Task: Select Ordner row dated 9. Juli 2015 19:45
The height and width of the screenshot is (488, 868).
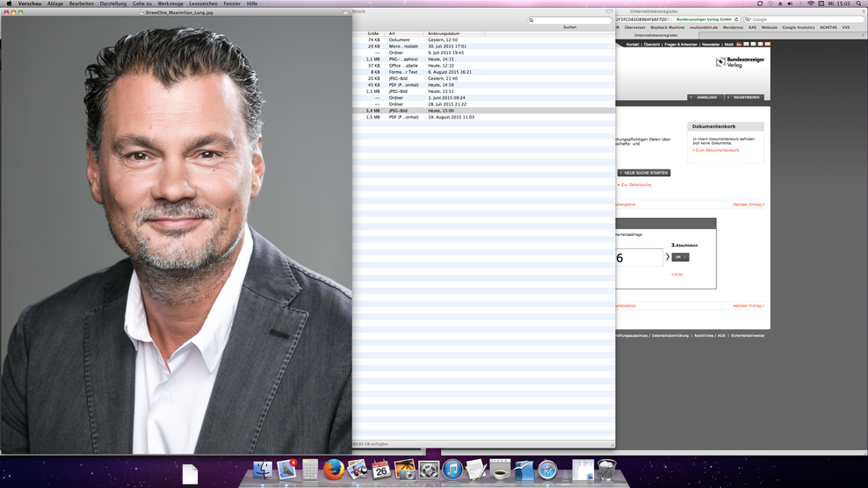Action: pyautogui.click(x=484, y=53)
